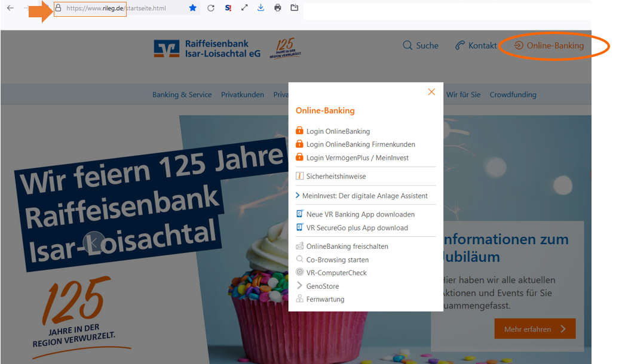The width and height of the screenshot is (619, 364).
Task: Open Kontakt with the phone icon
Action: 459,45
